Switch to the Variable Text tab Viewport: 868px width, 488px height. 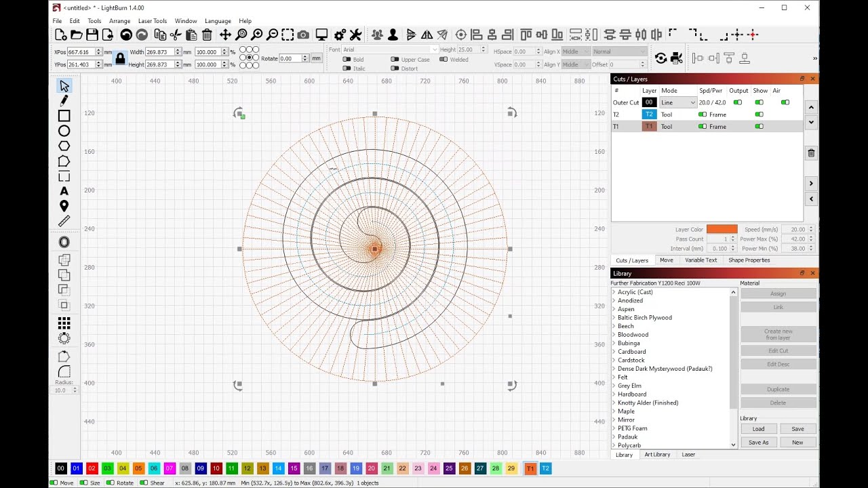point(701,260)
